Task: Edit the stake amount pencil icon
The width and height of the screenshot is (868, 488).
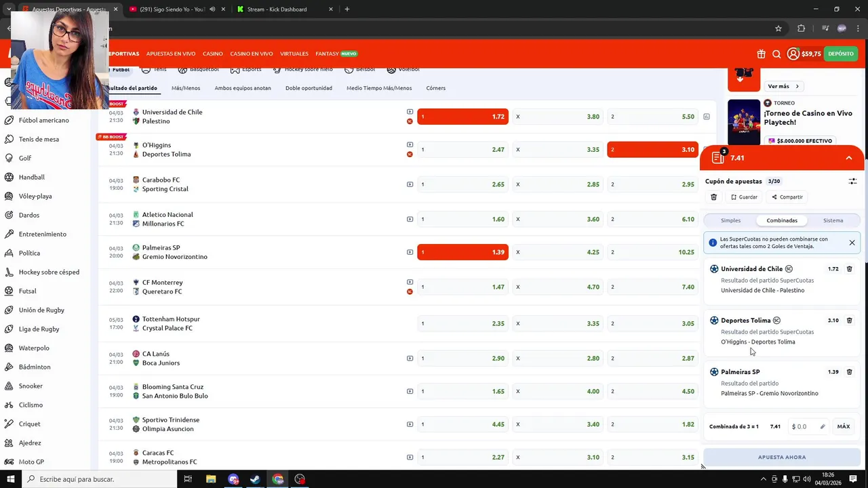Action: [x=823, y=427]
